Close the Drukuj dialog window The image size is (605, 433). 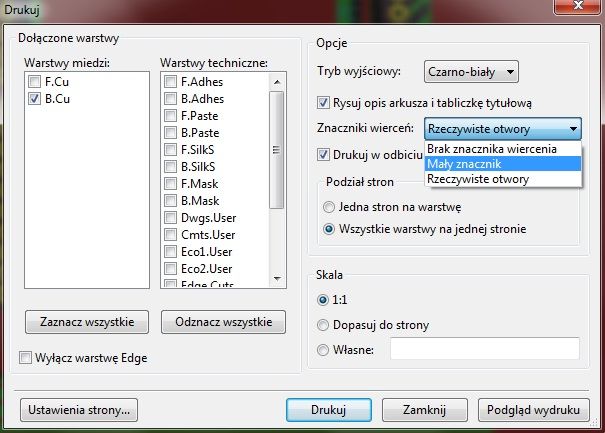(578, 6)
